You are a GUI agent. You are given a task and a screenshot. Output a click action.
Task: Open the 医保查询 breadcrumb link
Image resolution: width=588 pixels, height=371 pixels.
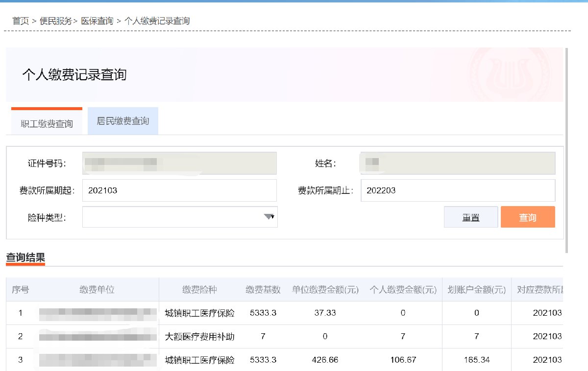click(97, 21)
